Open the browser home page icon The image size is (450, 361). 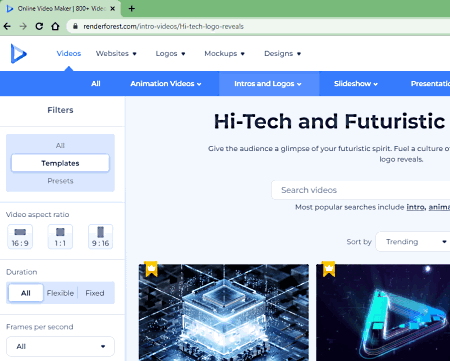point(55,26)
